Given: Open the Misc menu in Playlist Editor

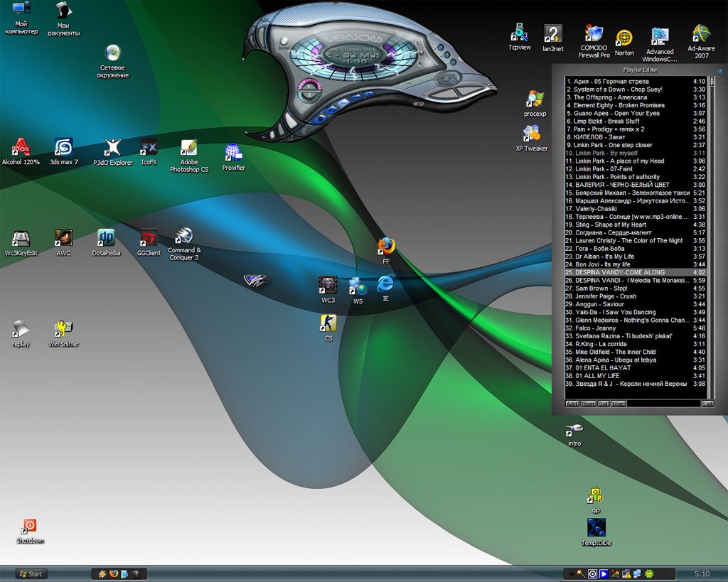Looking at the screenshot, I should pos(619,404).
